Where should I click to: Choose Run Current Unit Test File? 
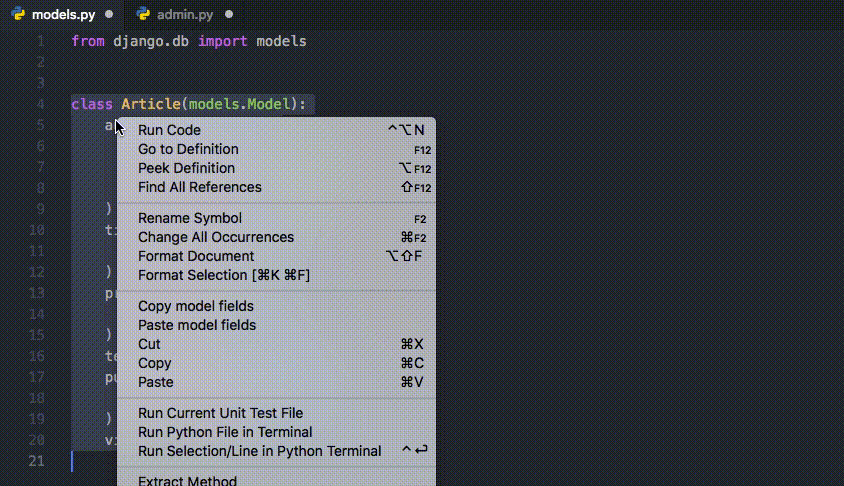(x=276, y=413)
